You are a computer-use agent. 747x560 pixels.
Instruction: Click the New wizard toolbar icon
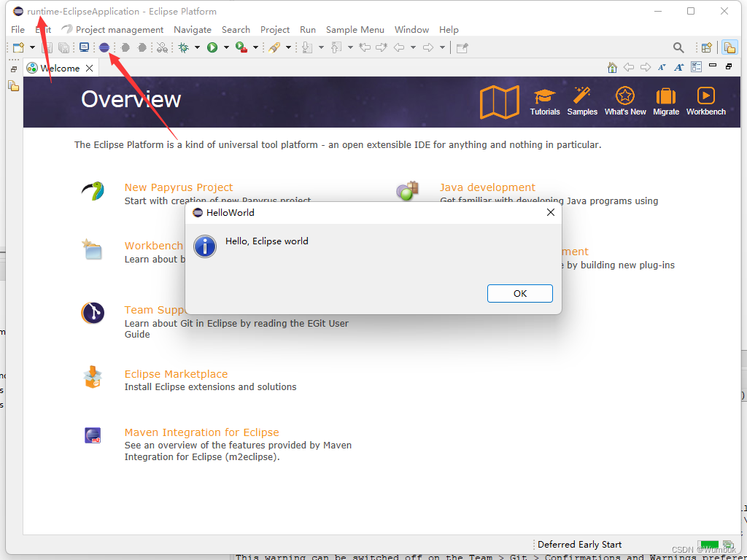18,47
